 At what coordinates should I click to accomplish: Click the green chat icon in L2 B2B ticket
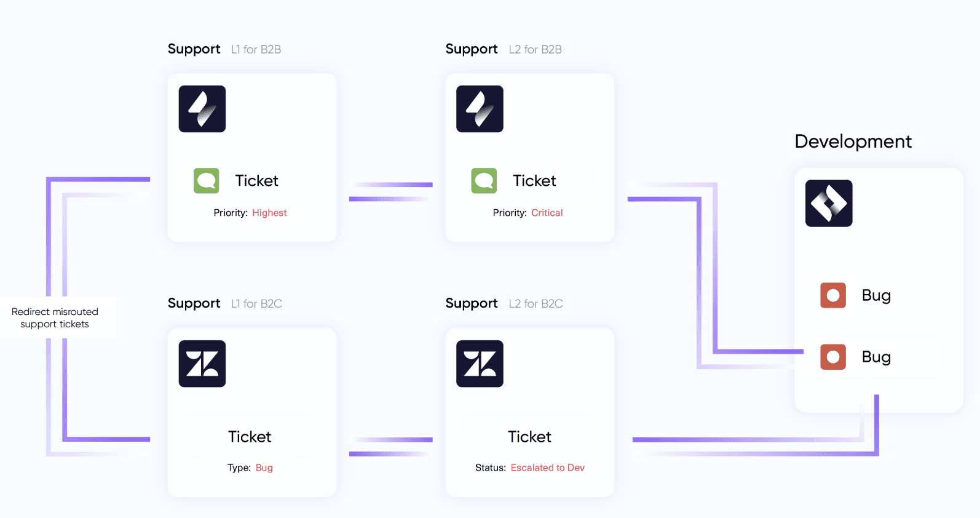click(484, 181)
